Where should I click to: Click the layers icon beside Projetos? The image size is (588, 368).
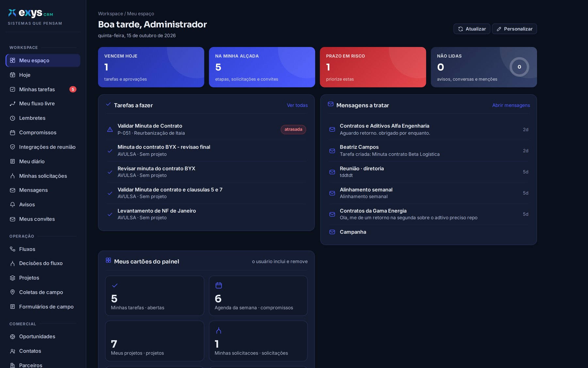pos(12,278)
